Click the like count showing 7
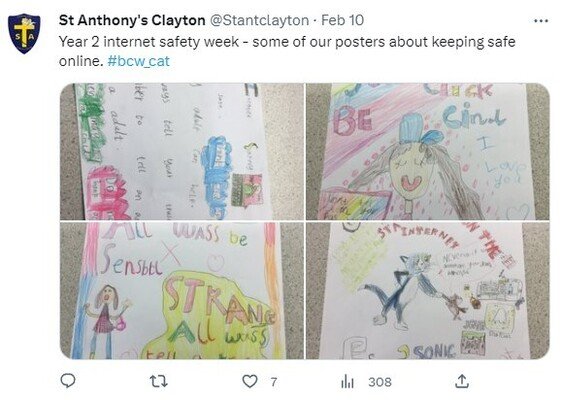 [273, 382]
